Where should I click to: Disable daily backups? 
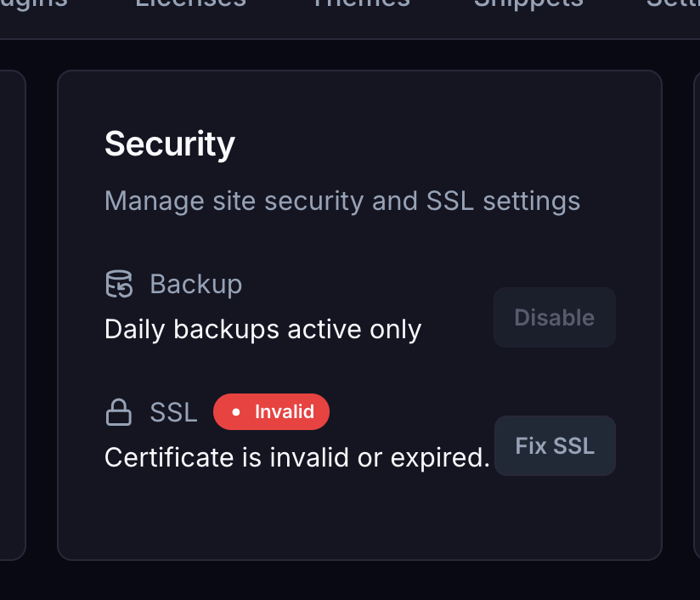tap(555, 317)
